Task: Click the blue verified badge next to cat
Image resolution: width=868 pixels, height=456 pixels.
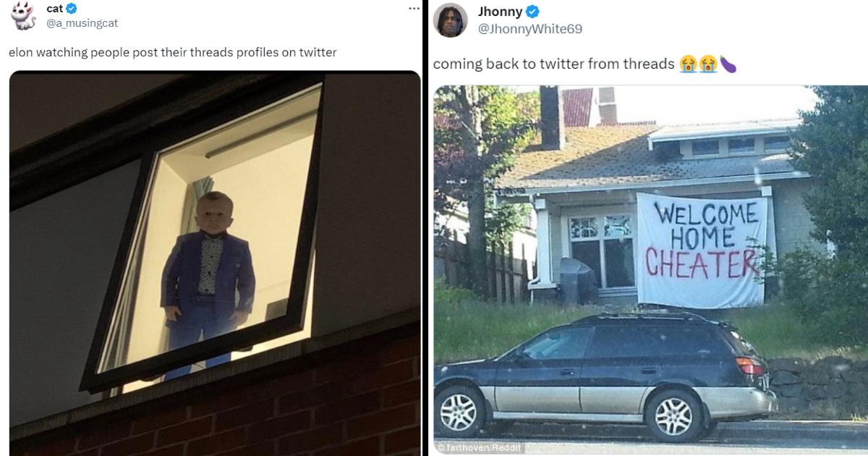Action: coord(72,9)
